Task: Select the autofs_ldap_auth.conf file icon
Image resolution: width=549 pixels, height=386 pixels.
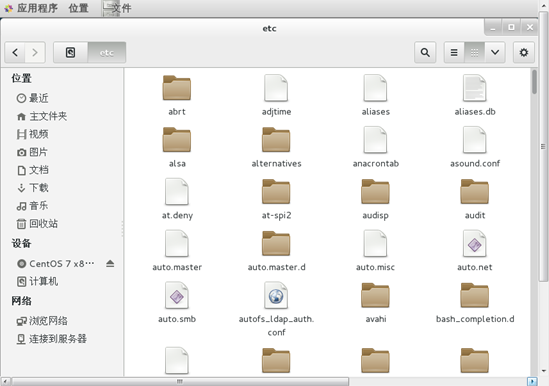Action: coord(276,295)
